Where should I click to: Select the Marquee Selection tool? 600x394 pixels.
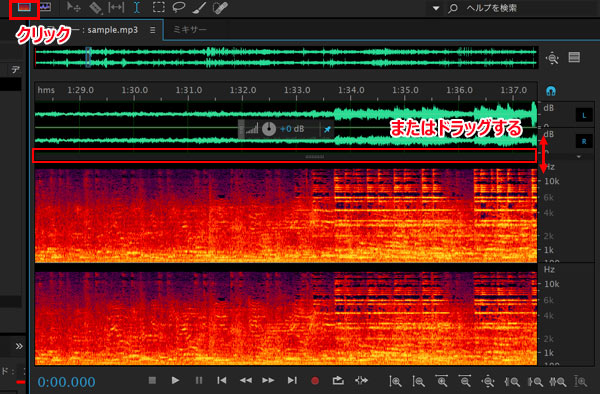(x=158, y=7)
